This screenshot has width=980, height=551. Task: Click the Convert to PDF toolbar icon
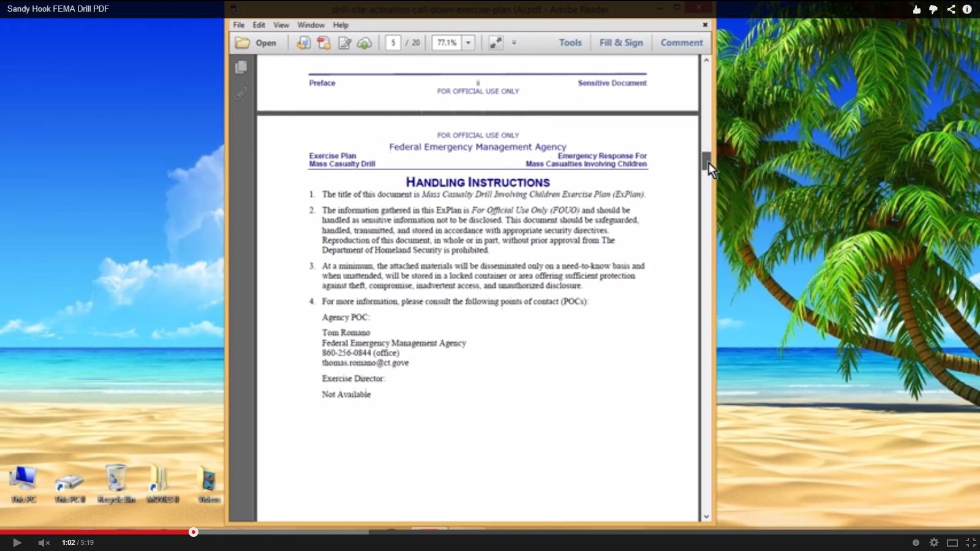324,43
